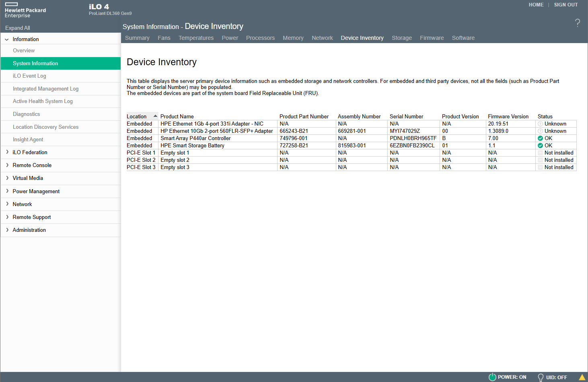Click Expand All in the sidebar
Viewport: 588px width, 382px height.
click(x=18, y=28)
